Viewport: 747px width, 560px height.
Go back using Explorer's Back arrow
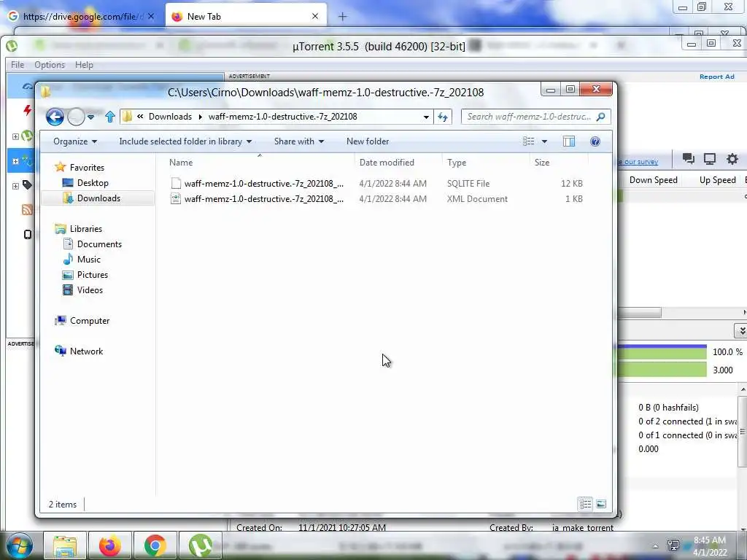(55, 117)
